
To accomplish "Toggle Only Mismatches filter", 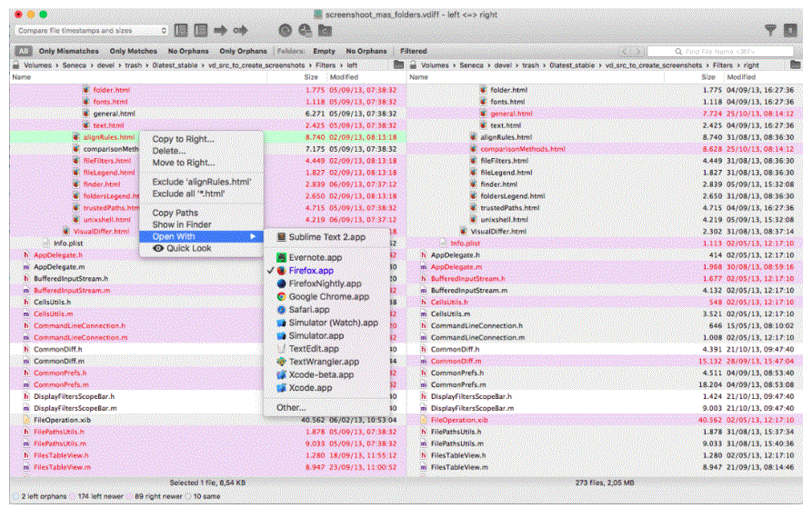I will pyautogui.click(x=68, y=51).
